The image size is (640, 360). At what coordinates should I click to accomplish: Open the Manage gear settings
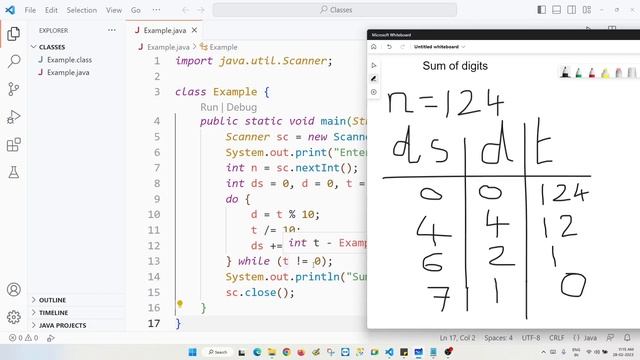tap(13, 317)
